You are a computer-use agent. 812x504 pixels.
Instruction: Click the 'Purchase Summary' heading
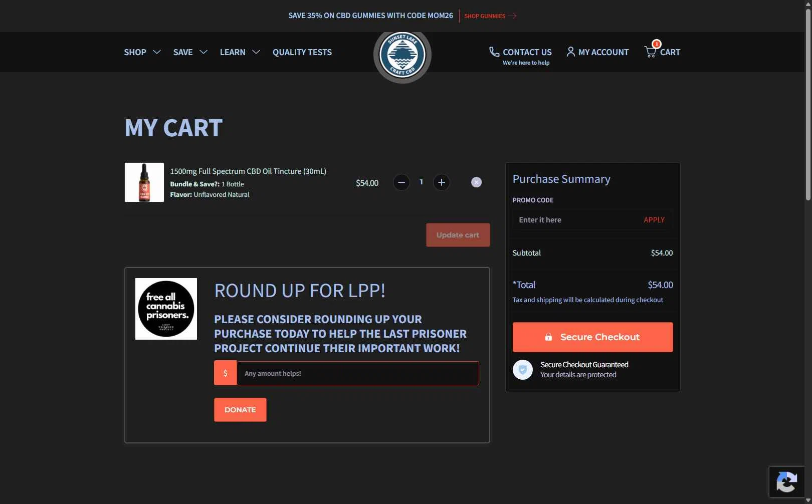click(x=561, y=179)
